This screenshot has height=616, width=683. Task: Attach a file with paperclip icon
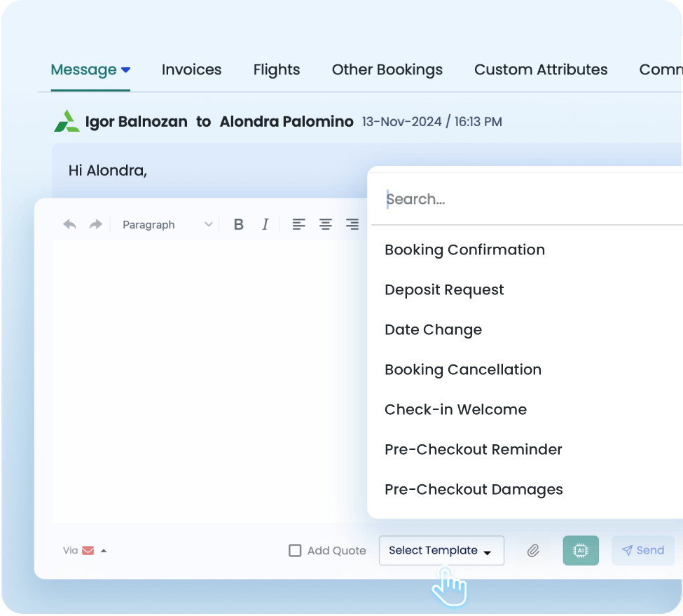(x=533, y=551)
